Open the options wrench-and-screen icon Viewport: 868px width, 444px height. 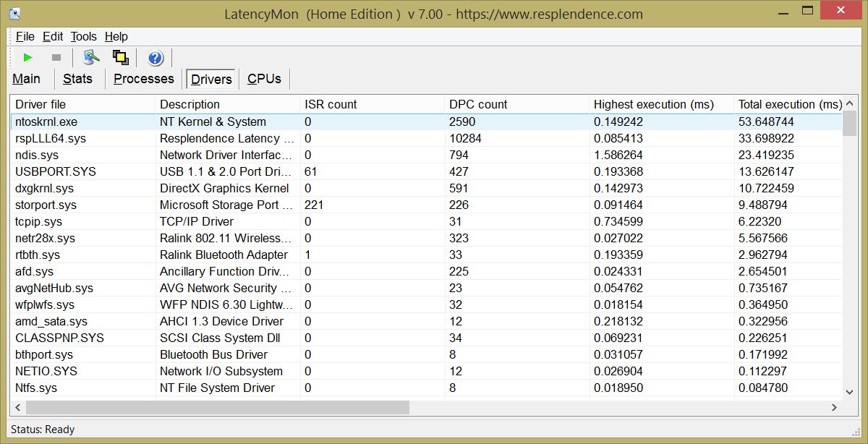click(x=91, y=57)
